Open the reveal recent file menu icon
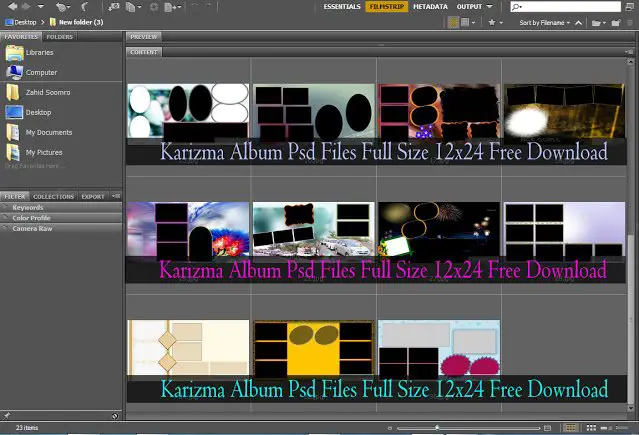Viewport: 639px width, 435px height. 62,7
